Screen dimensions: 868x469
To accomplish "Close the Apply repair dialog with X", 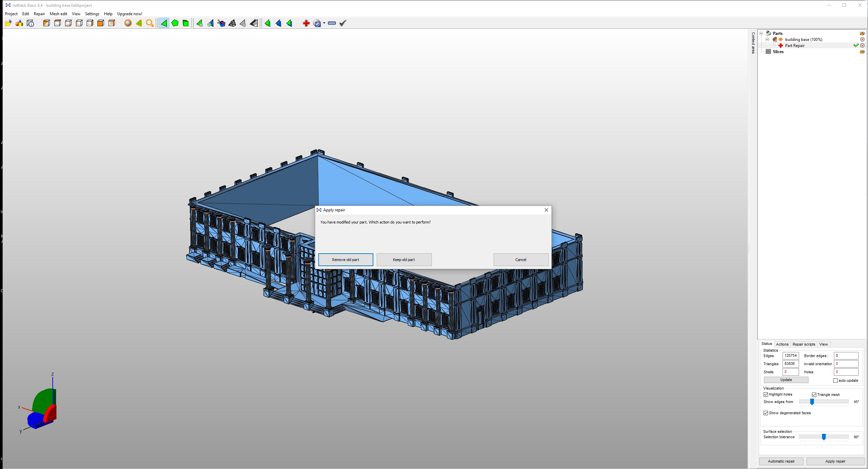I will tap(546, 210).
